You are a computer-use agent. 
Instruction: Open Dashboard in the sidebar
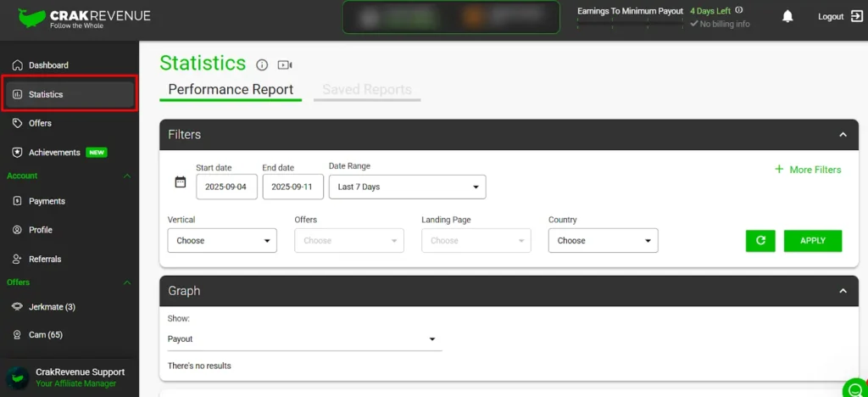coord(48,65)
